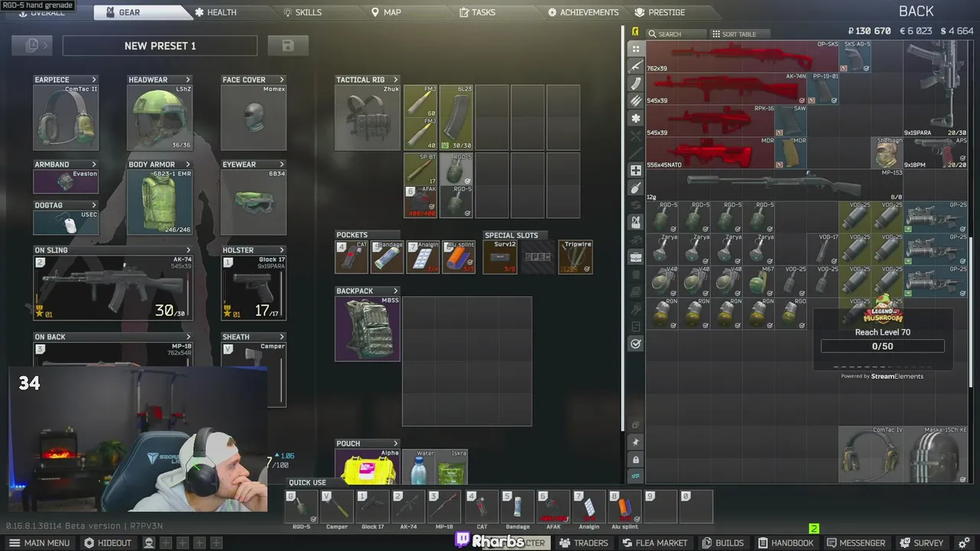Open the TASKS tab
Viewport: 980px width, 551px height.
[x=477, y=12]
